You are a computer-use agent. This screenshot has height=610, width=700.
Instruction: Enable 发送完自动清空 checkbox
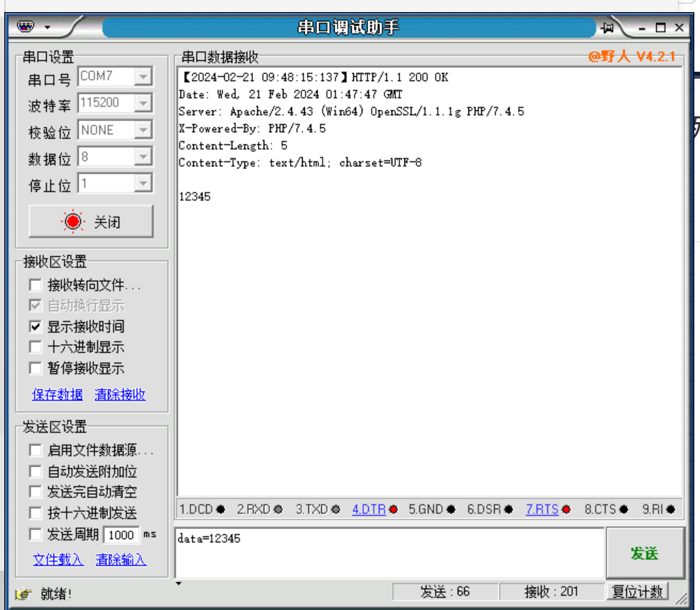[35, 491]
